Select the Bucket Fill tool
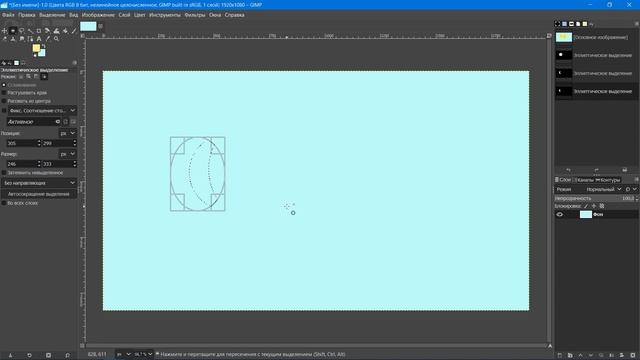The image size is (640, 360). (65, 31)
